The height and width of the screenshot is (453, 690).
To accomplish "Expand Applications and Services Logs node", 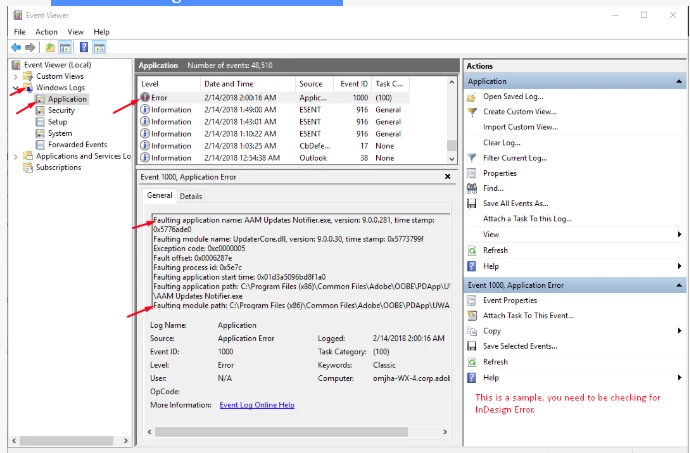I will pyautogui.click(x=15, y=156).
